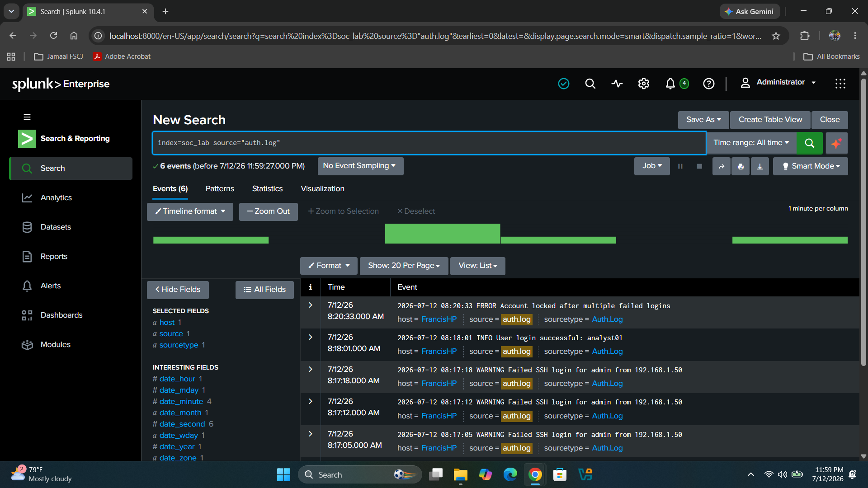The width and height of the screenshot is (868, 488).
Task: Open Timeline format dropdown
Action: click(x=190, y=211)
